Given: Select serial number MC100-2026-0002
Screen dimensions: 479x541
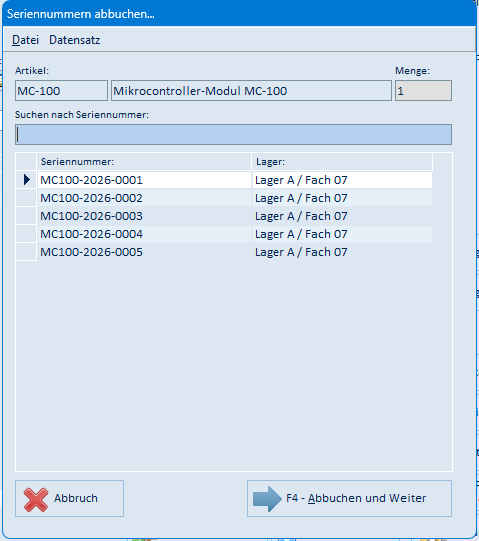Looking at the screenshot, I should point(144,198).
